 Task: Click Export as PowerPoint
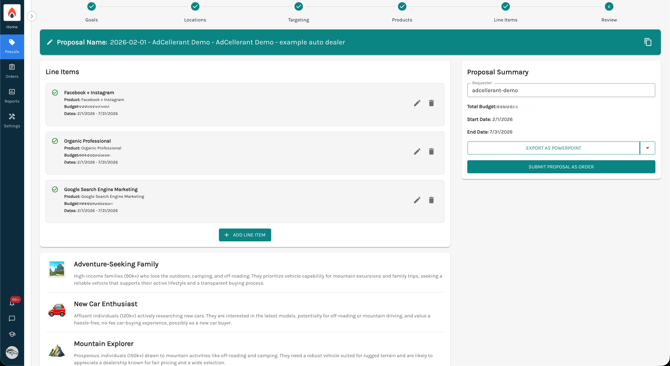[553, 148]
